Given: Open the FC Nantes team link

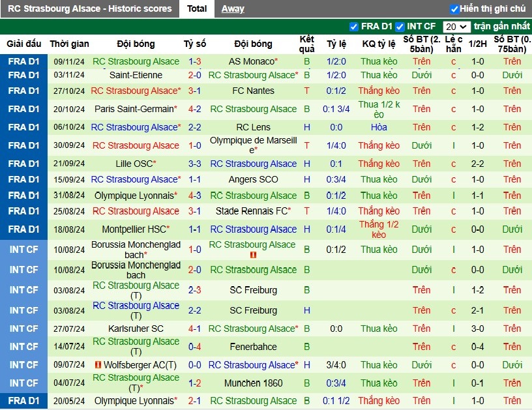Looking at the screenshot, I should [x=253, y=91].
